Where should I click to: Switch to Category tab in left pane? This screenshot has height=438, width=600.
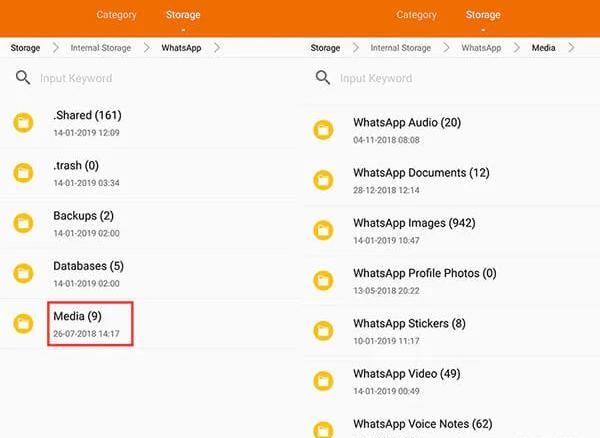(x=116, y=15)
